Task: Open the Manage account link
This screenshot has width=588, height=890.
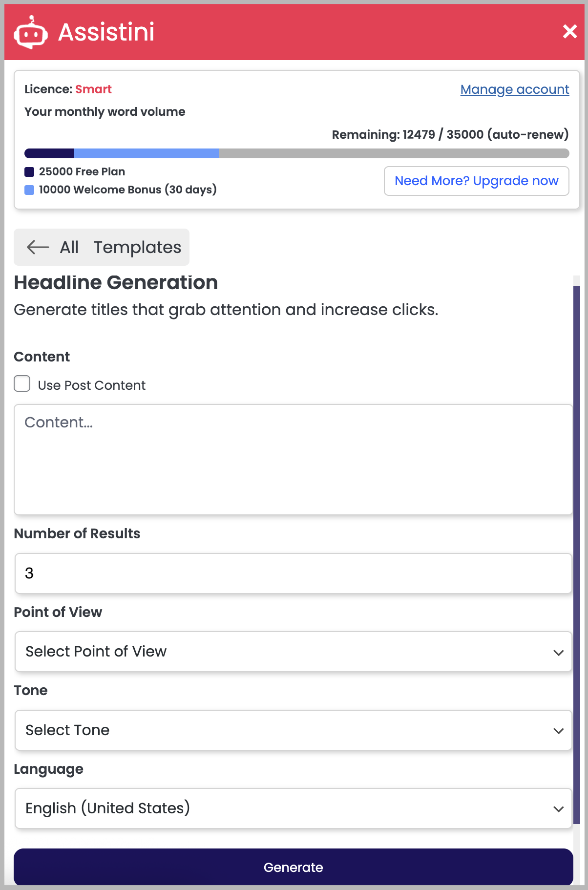Action: click(514, 89)
